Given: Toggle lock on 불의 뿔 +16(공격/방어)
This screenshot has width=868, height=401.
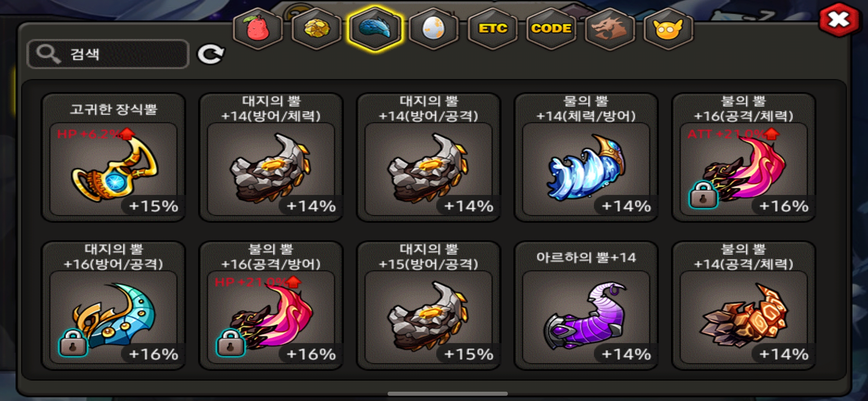Looking at the screenshot, I should tap(230, 343).
